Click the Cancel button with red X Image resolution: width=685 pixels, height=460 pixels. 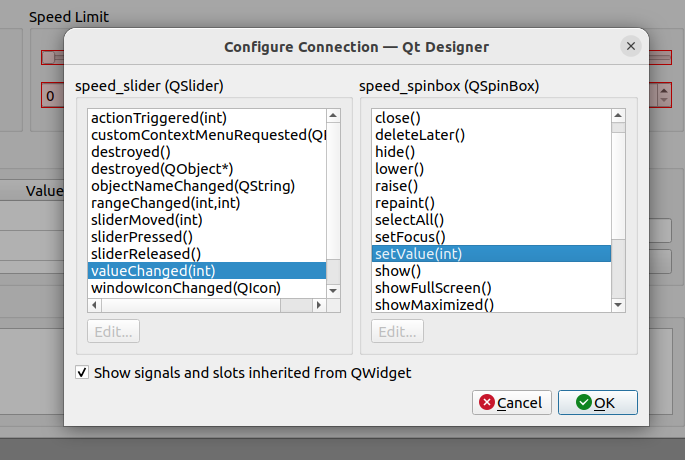click(x=512, y=402)
